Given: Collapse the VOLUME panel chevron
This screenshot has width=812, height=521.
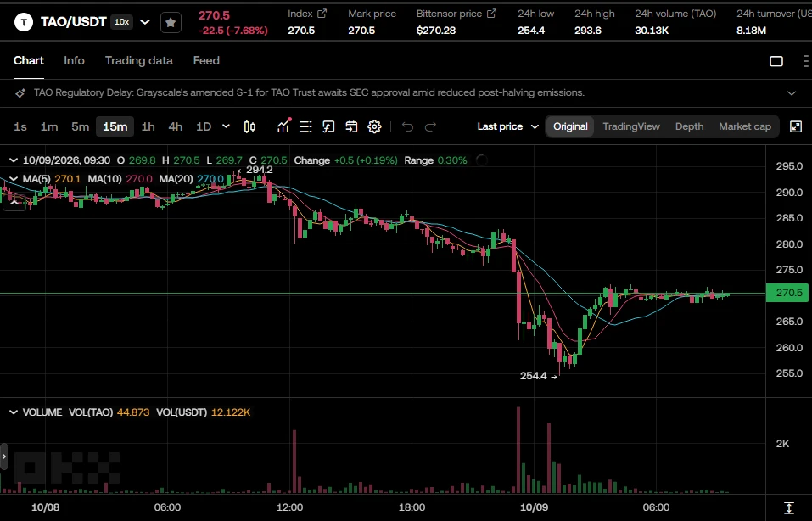Looking at the screenshot, I should pos(14,412).
